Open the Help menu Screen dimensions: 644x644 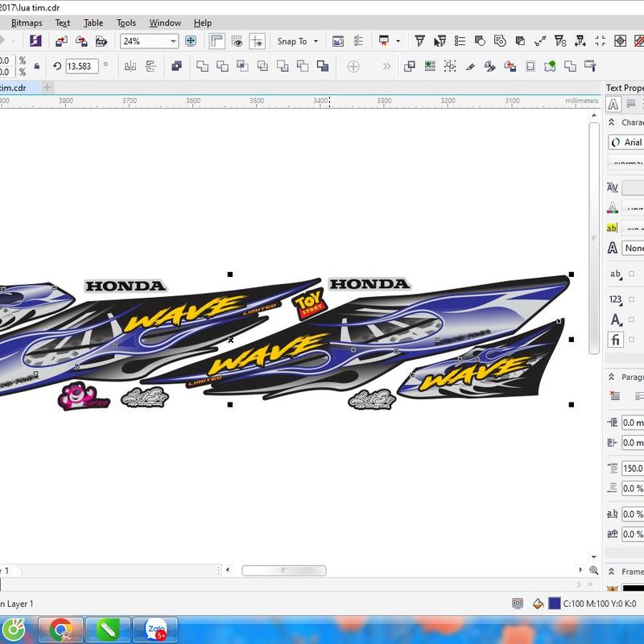(x=203, y=23)
